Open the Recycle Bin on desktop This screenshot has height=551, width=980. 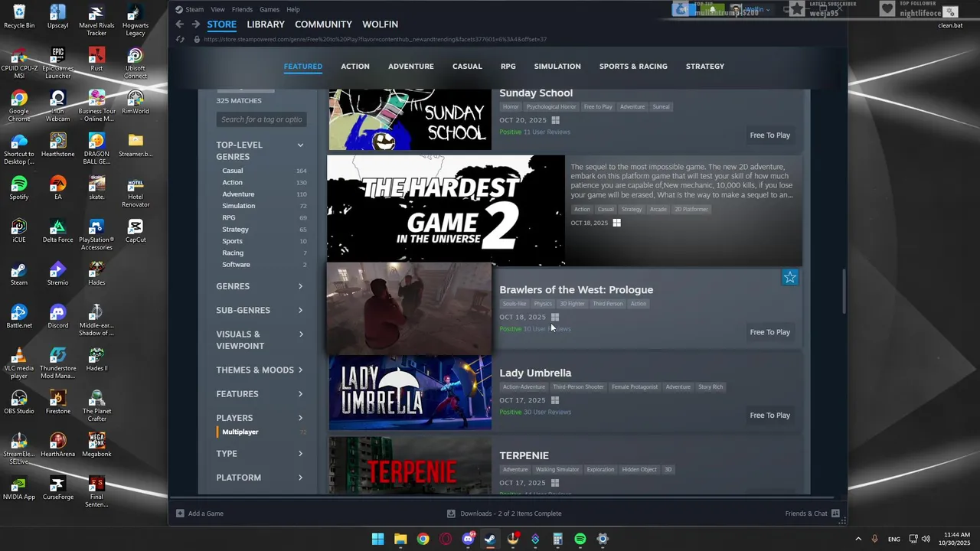coord(19,16)
